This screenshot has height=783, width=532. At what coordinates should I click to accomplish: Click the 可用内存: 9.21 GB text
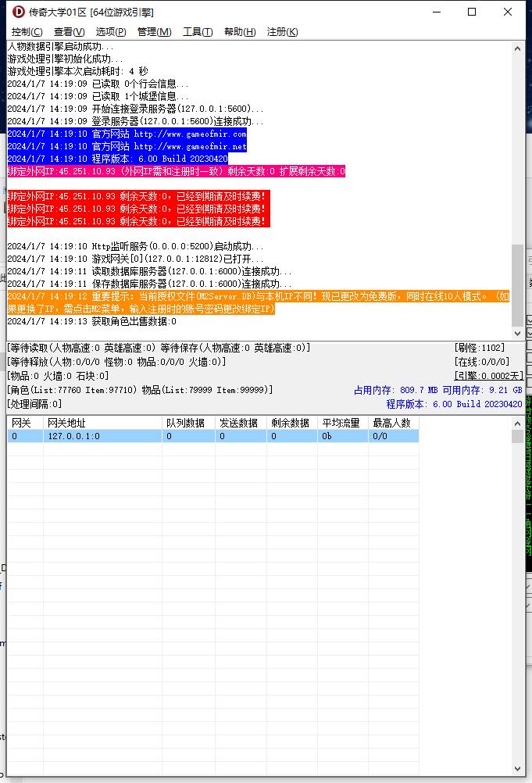[482, 391]
